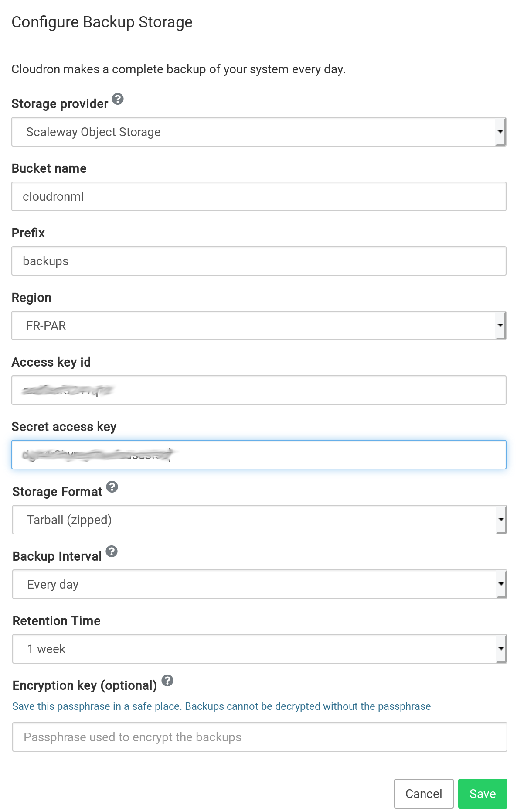Open the Storage provider dropdown

point(258,132)
